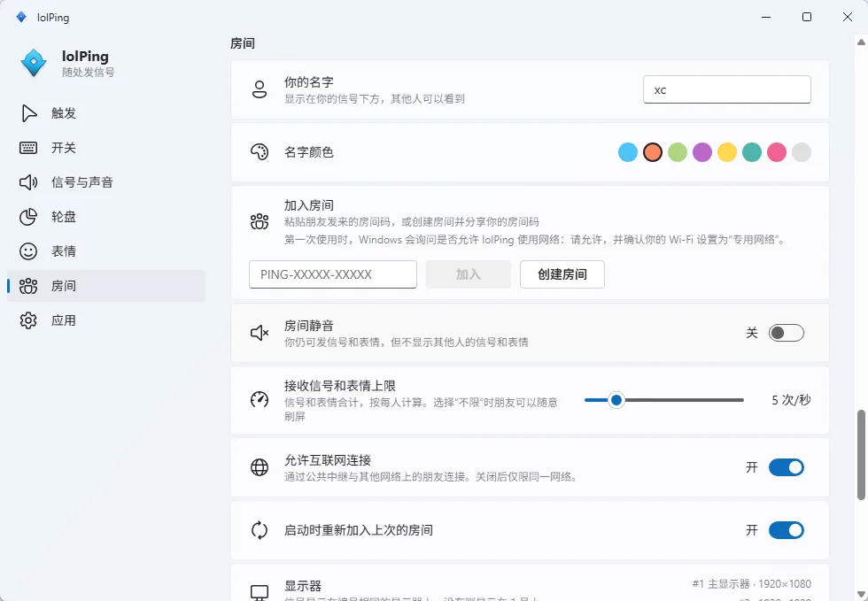The width and height of the screenshot is (868, 601).
Task: Turn on the 房间静音 switch
Action: [x=787, y=333]
